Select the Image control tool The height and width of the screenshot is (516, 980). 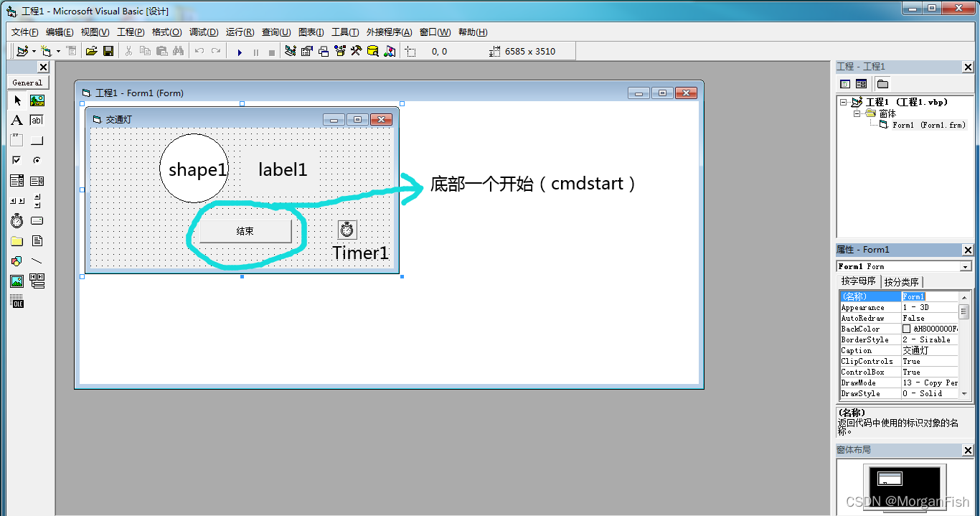(17, 281)
